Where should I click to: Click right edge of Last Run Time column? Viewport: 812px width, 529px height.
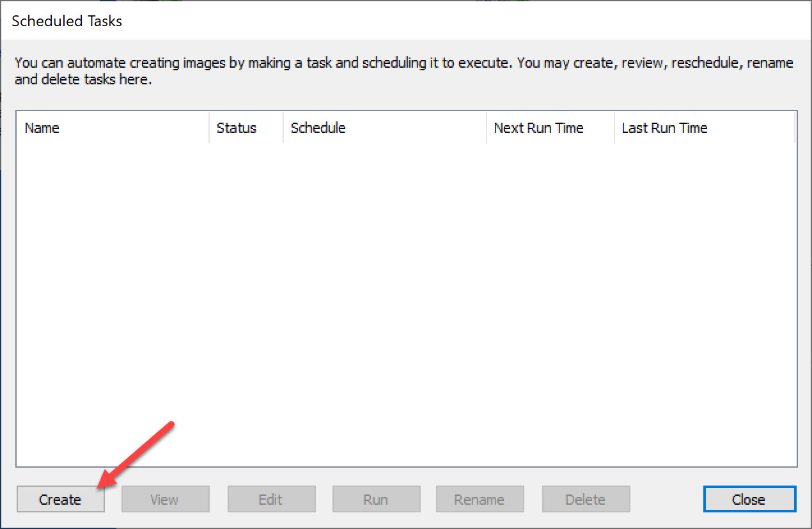[795, 128]
